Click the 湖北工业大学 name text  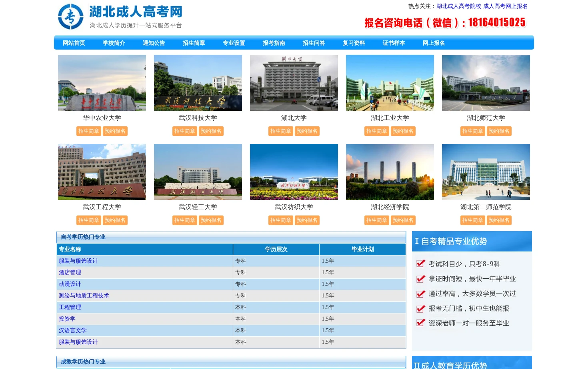(390, 118)
